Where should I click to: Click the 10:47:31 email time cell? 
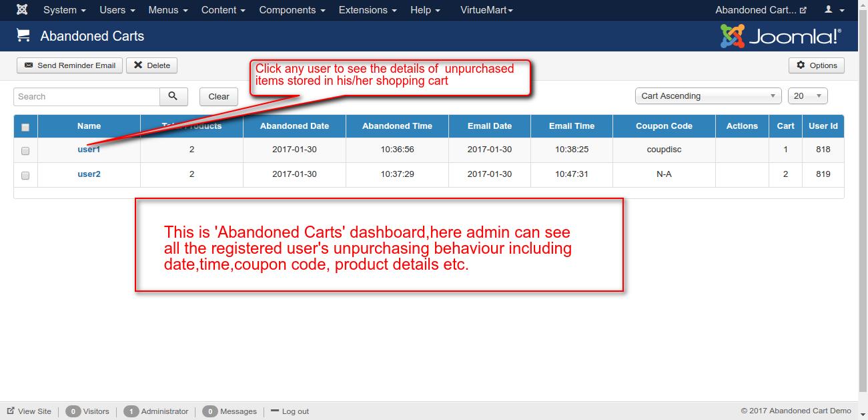tap(572, 174)
